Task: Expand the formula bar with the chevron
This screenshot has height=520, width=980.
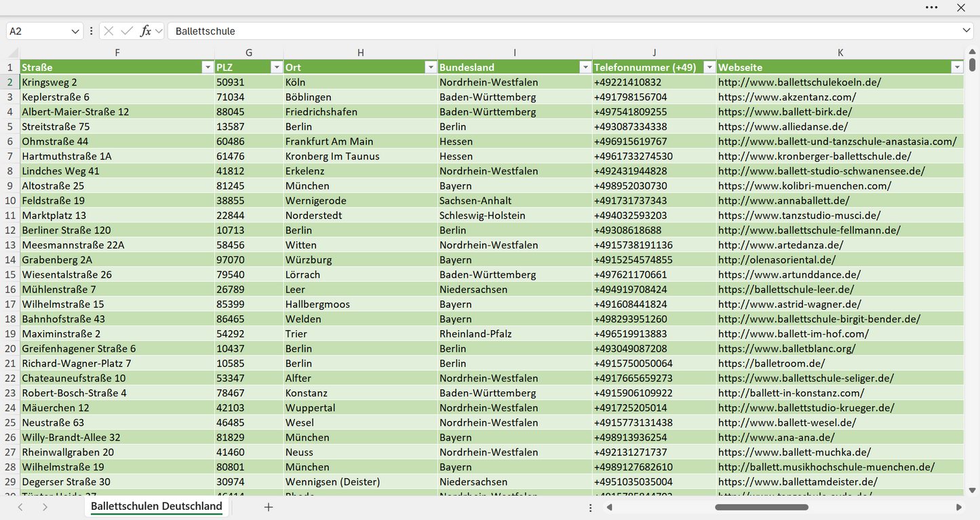Action: point(966,31)
